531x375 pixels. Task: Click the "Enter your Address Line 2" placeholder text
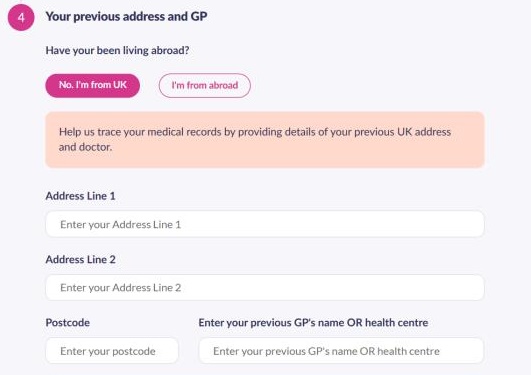click(x=121, y=288)
